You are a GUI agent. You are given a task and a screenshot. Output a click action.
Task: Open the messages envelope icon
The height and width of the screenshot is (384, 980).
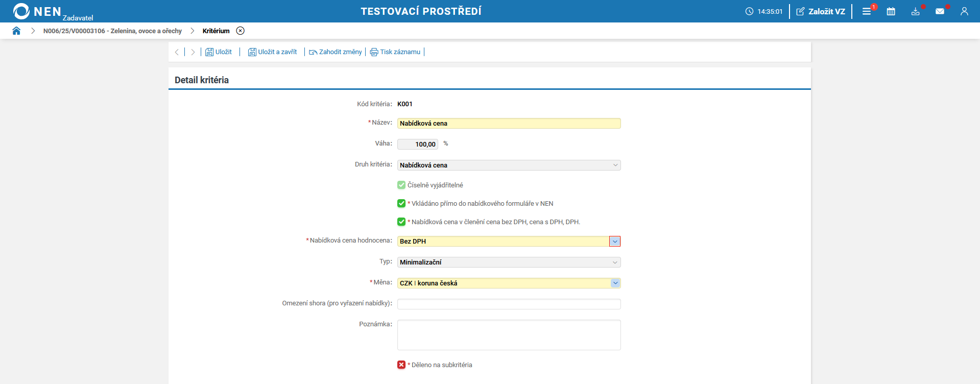(940, 11)
